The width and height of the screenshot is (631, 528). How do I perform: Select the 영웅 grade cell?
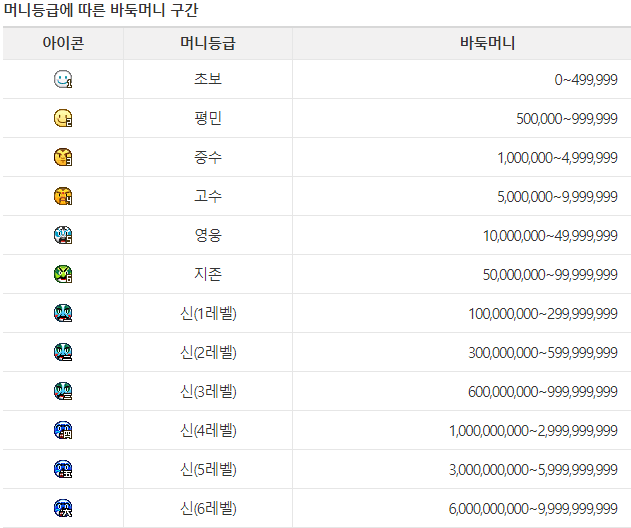[x=208, y=235]
